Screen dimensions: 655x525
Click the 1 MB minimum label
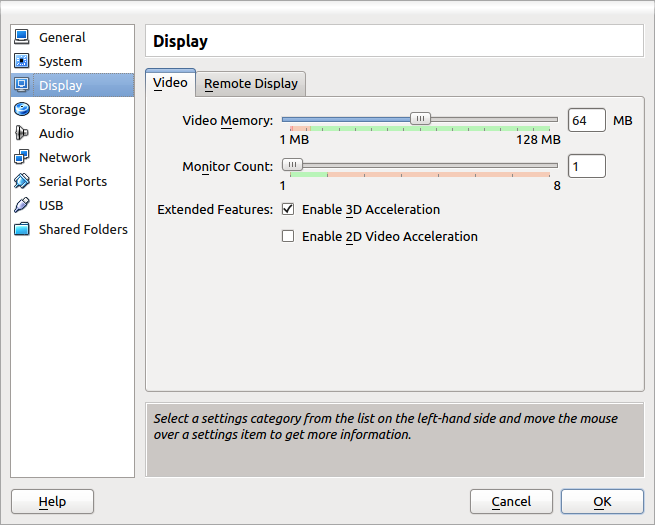[x=294, y=139]
